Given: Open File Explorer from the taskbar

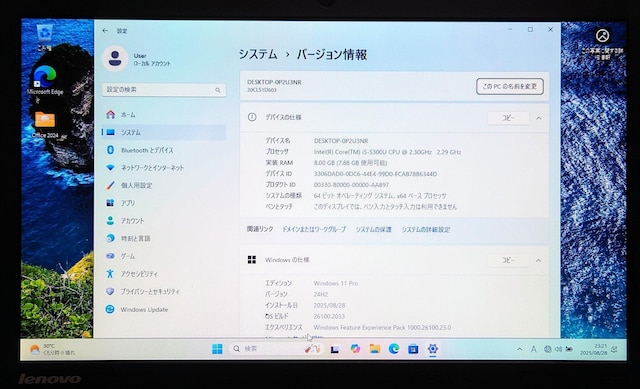Looking at the screenshot, I should point(374,349).
